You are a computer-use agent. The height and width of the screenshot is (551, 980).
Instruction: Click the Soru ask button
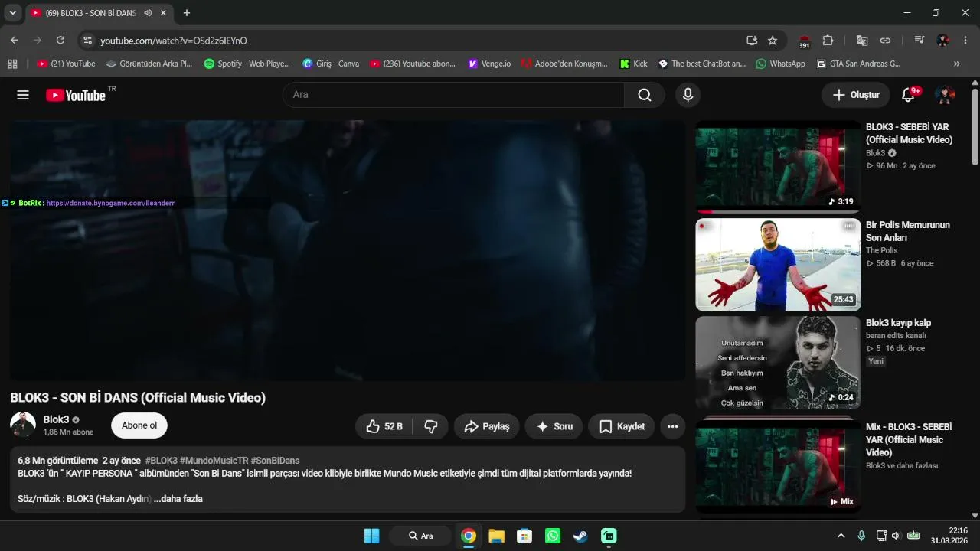[554, 426]
